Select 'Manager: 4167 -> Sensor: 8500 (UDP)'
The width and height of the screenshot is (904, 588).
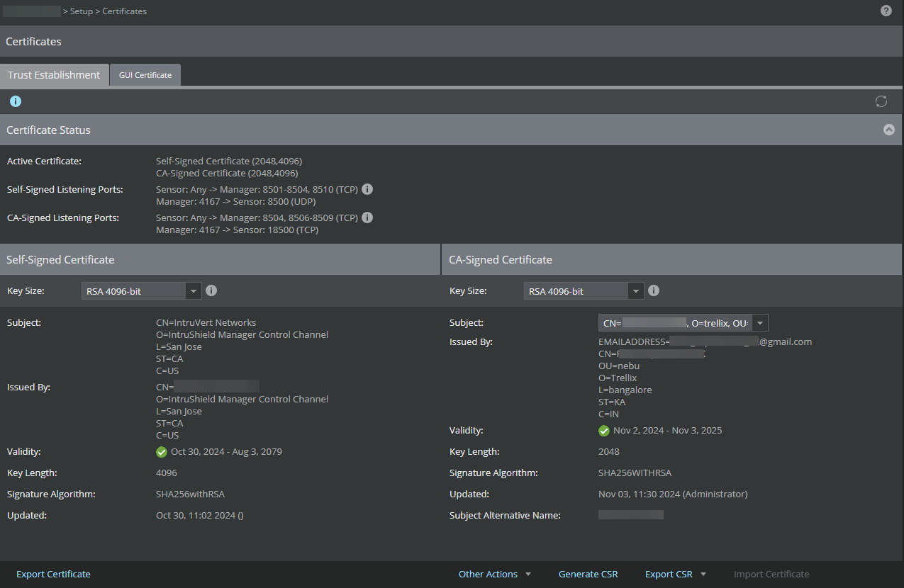click(x=237, y=202)
